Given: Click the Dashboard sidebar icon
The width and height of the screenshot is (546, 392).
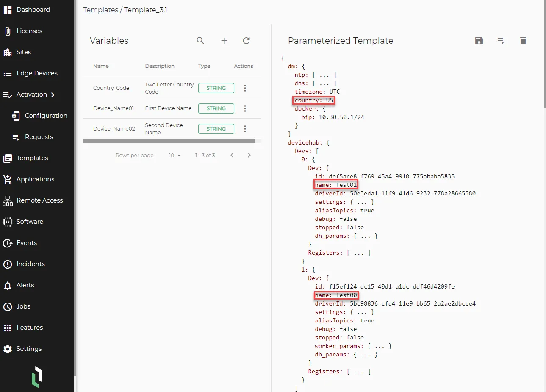Looking at the screenshot, I should pyautogui.click(x=8, y=10).
